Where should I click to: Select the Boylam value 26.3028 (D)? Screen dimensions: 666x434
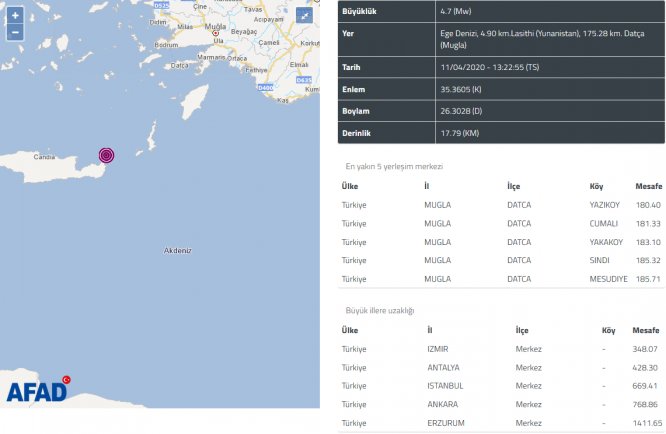[461, 111]
